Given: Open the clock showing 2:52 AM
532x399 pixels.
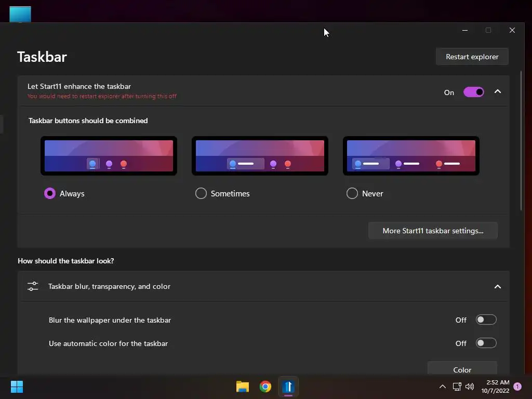Looking at the screenshot, I should [x=495, y=387].
